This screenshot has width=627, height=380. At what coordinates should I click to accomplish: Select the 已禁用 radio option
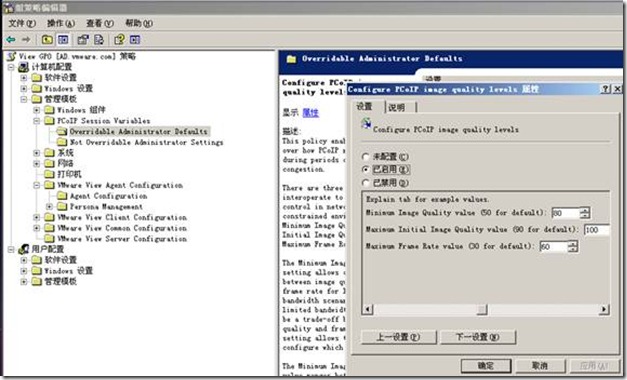point(365,183)
